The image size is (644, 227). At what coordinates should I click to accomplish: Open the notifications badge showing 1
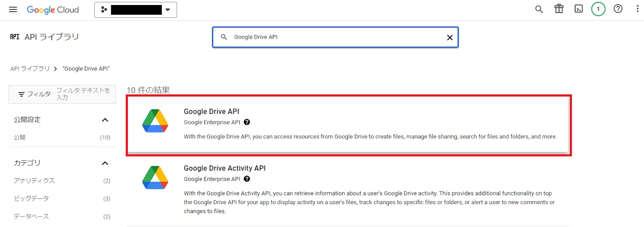click(598, 9)
